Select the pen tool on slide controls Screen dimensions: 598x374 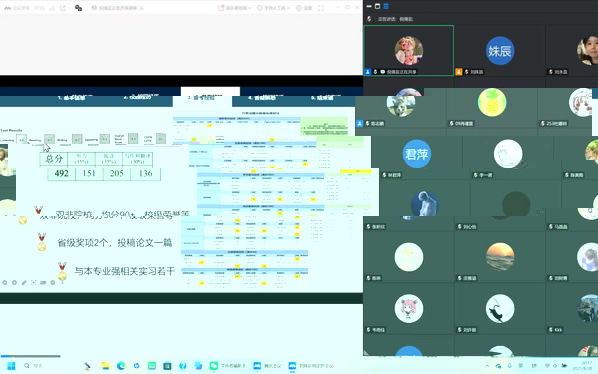point(24,283)
